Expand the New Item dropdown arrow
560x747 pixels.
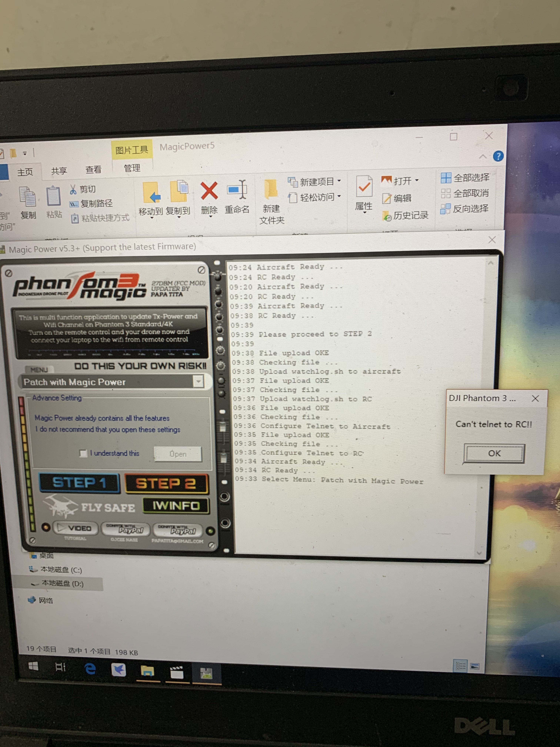(x=339, y=181)
